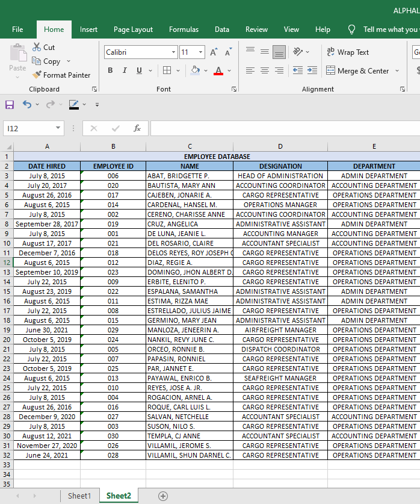Toggle Wrap Text for cells
The height and width of the screenshot is (504, 420).
point(348,52)
